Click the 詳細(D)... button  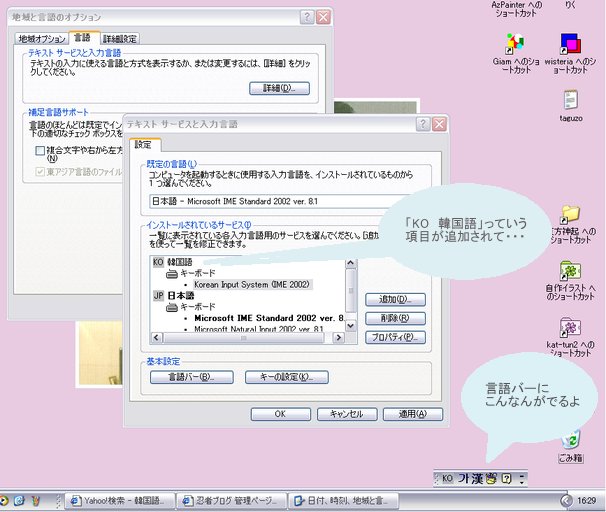coord(279,88)
